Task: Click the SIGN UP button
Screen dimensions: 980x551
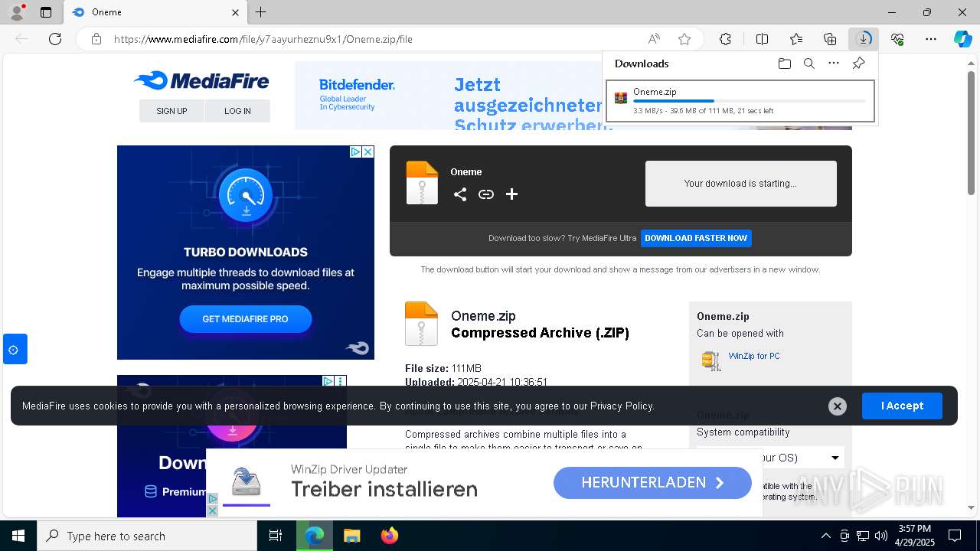Action: 171,111
